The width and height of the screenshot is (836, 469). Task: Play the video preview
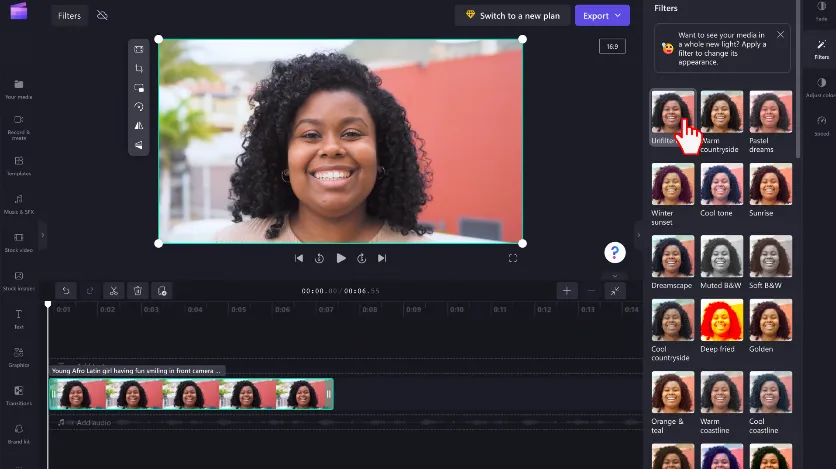(341, 258)
